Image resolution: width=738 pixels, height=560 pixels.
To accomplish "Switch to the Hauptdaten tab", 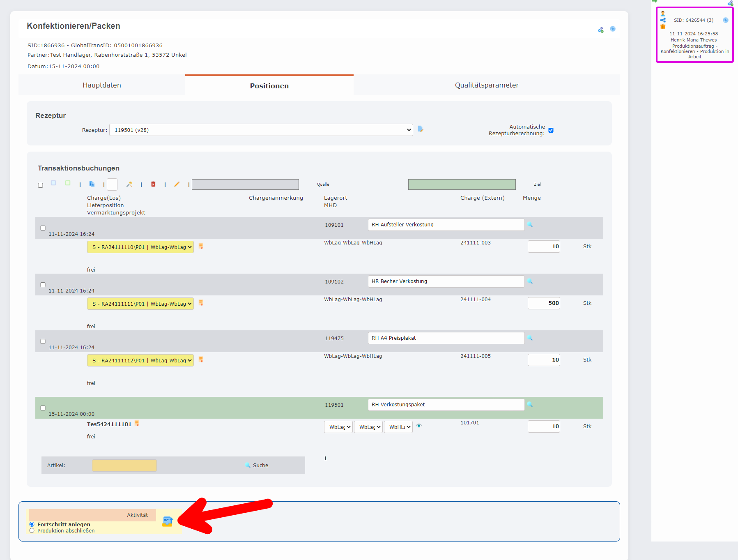I will tap(102, 85).
